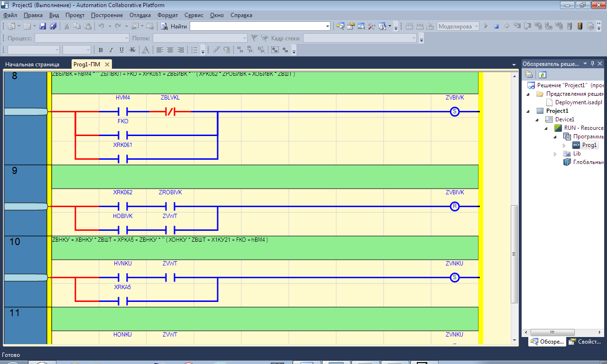607x364 pixels.
Task: Toggle the XRKA5 contact
Action: pos(123,301)
